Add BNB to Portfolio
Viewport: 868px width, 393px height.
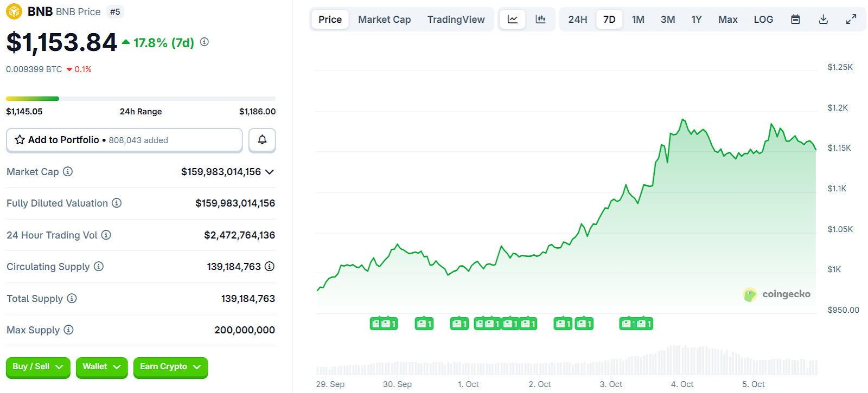pyautogui.click(x=124, y=140)
